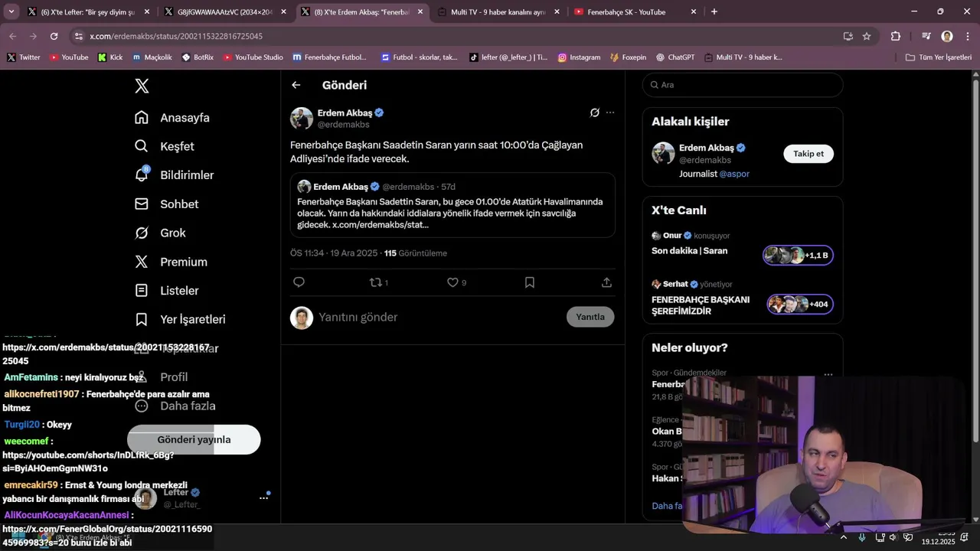Click Takip et to follow Erdem Akbaş
Viewport: 980px width, 551px height.
click(x=808, y=154)
